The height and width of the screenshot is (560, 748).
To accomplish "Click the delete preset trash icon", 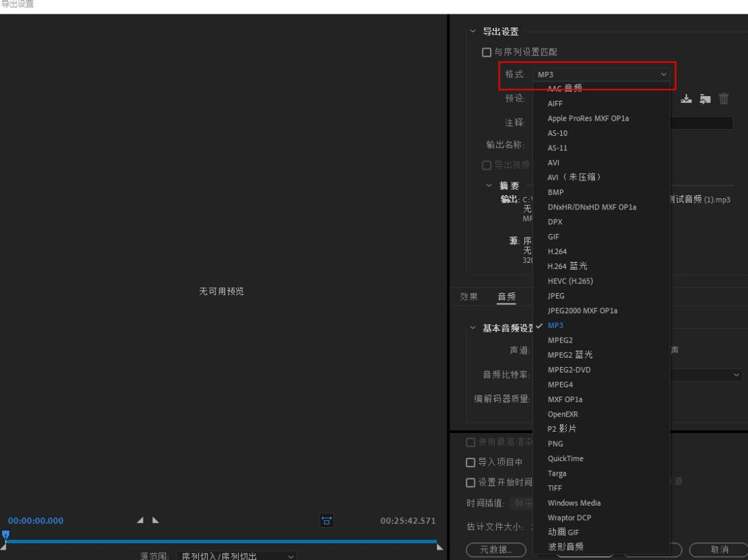I will 724,99.
